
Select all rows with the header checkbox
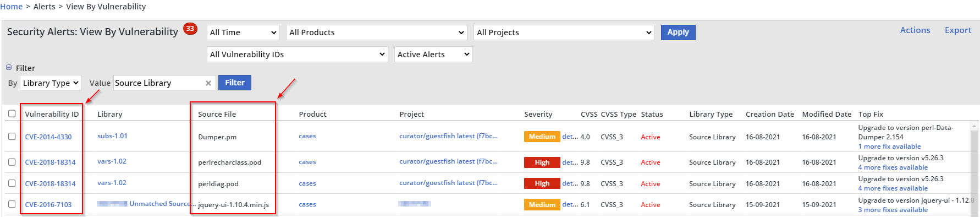click(x=12, y=113)
